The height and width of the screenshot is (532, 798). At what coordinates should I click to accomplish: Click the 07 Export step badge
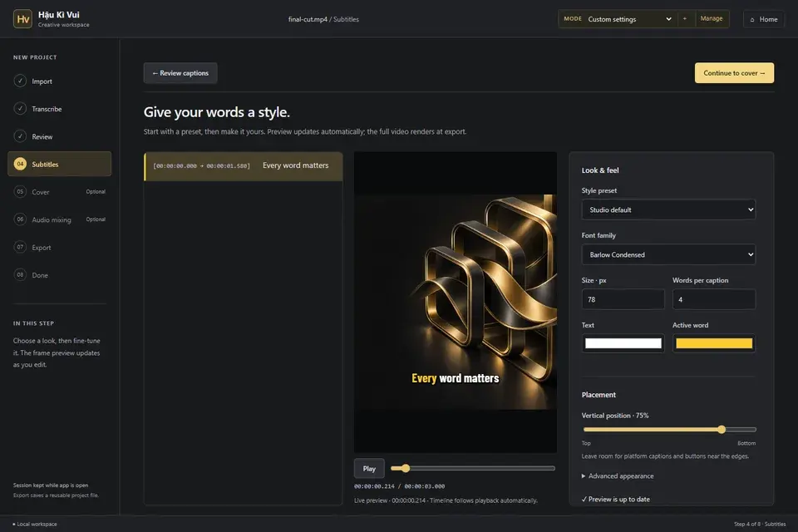pos(20,247)
